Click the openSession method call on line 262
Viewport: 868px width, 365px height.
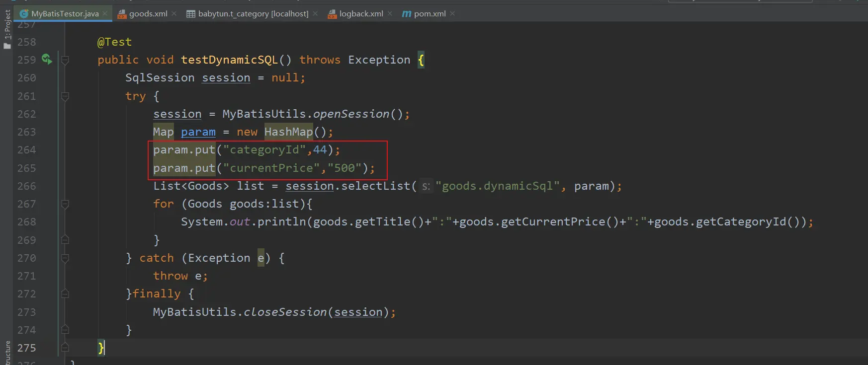click(351, 114)
